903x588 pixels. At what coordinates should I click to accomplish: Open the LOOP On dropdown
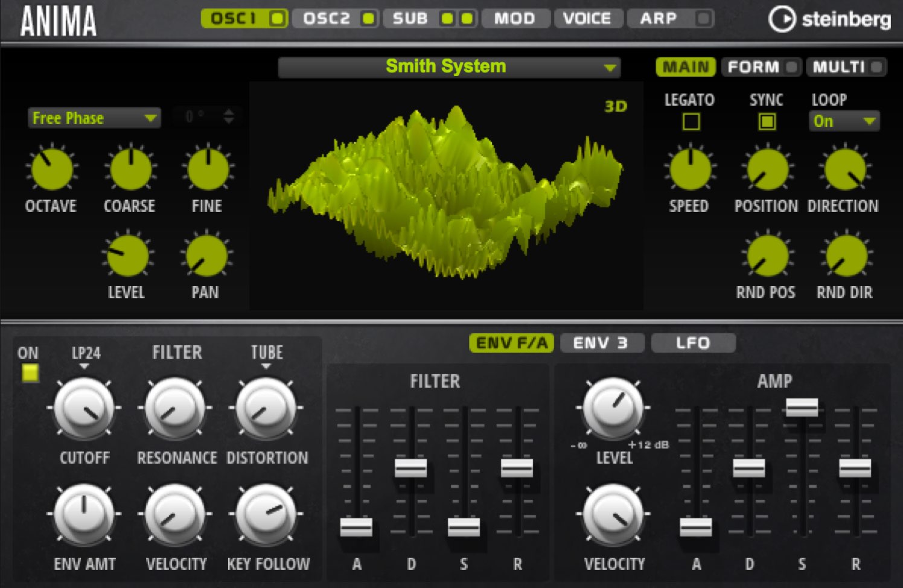coord(844,121)
